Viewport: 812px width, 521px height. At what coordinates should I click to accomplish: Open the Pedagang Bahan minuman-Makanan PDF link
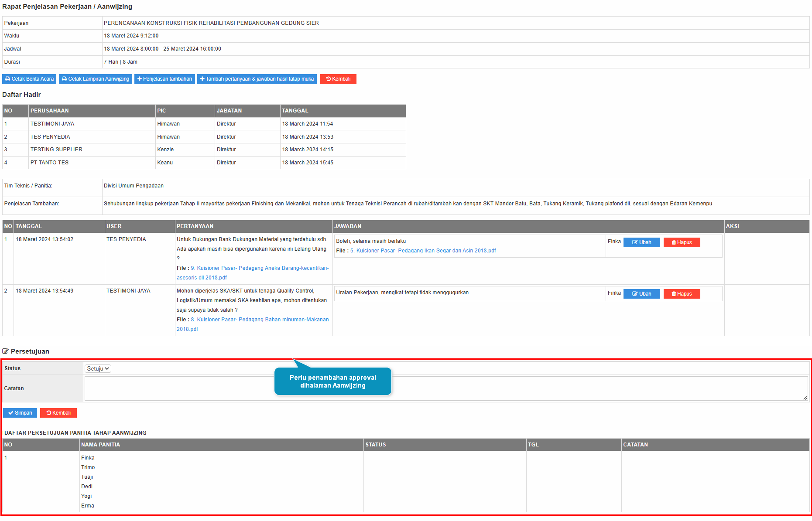(259, 320)
